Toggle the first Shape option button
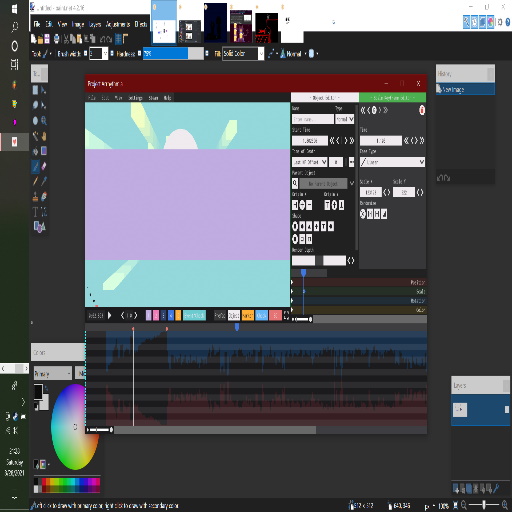Viewport: 512px width, 512px height. click(295, 227)
